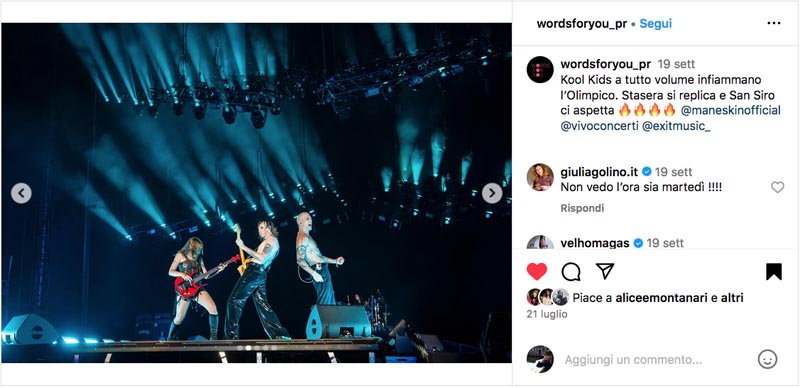Reply via Rispondi under giuliagolino.it's comment
The height and width of the screenshot is (388, 800).
582,208
